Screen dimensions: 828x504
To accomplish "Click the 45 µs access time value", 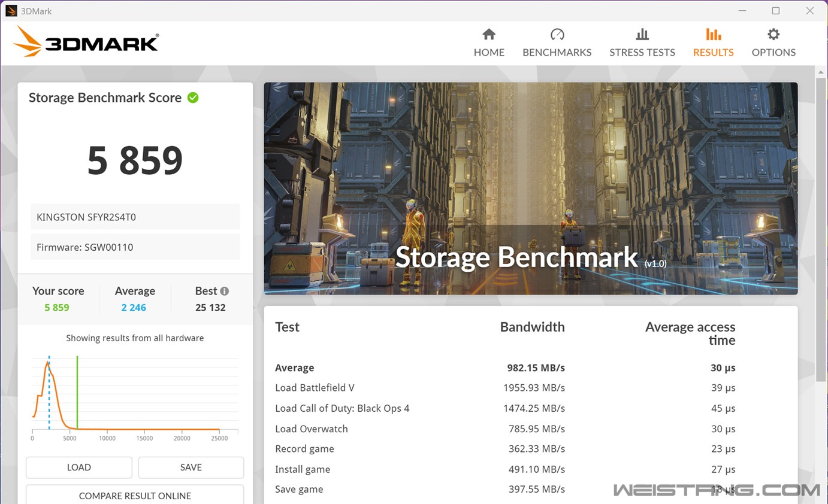I will 723,408.
